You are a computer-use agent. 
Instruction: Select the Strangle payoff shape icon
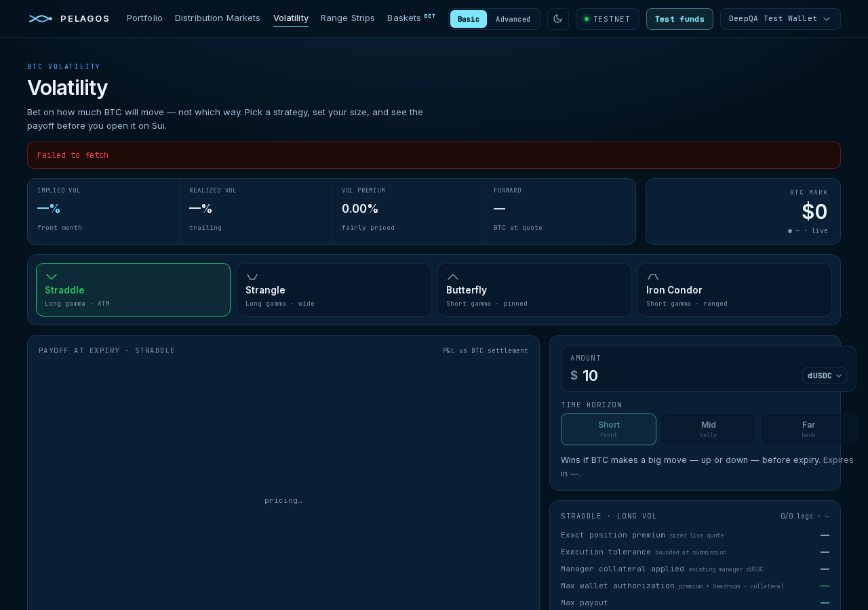tap(252, 277)
